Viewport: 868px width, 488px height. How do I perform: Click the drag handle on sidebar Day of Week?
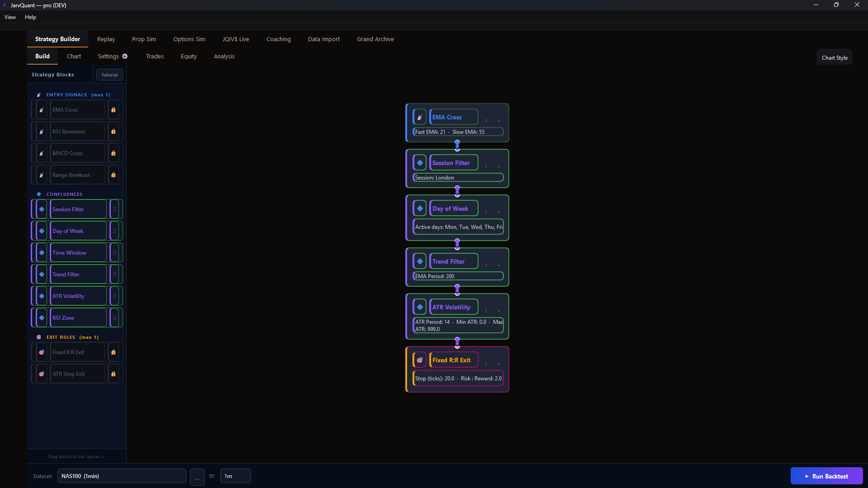pos(114,231)
